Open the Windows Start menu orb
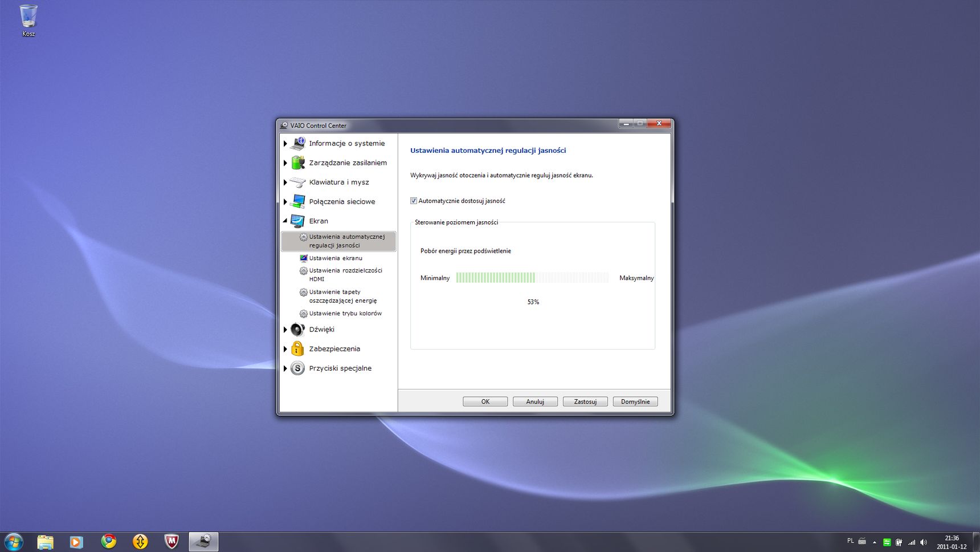 [13, 542]
